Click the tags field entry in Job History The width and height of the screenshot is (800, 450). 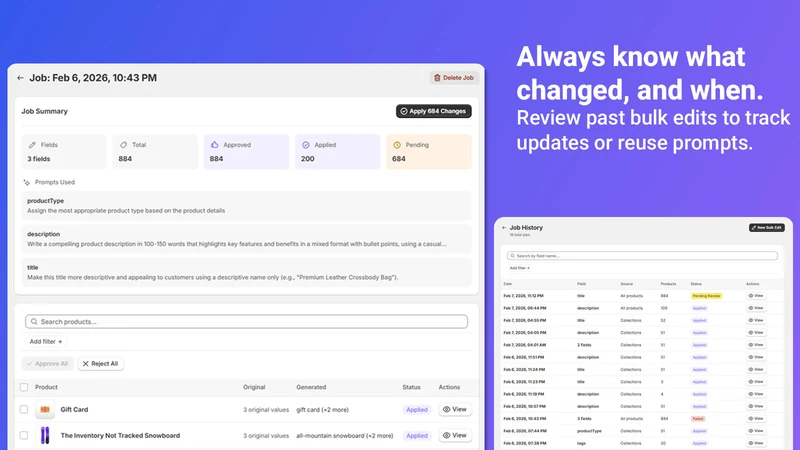(x=581, y=443)
